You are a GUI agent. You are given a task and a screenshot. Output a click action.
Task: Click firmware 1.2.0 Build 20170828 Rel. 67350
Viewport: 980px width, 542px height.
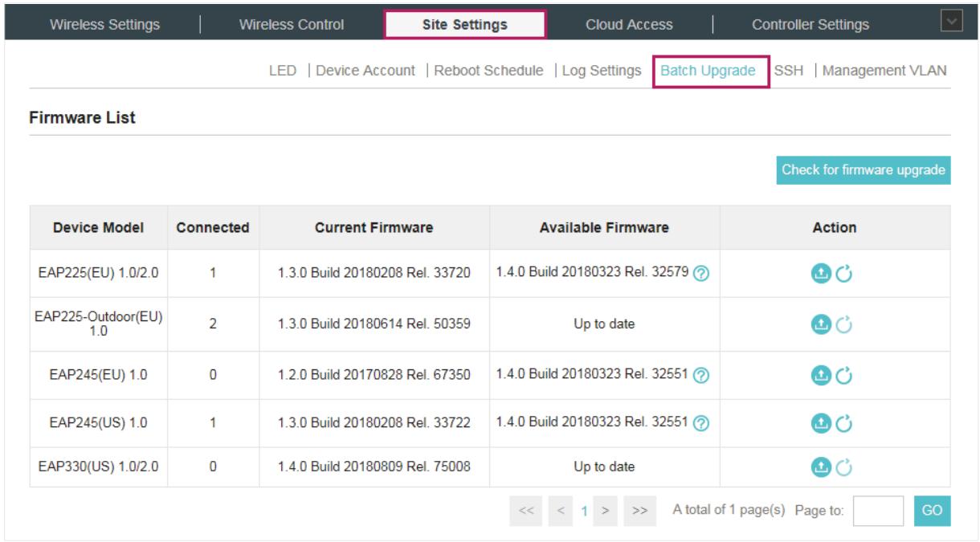click(374, 375)
